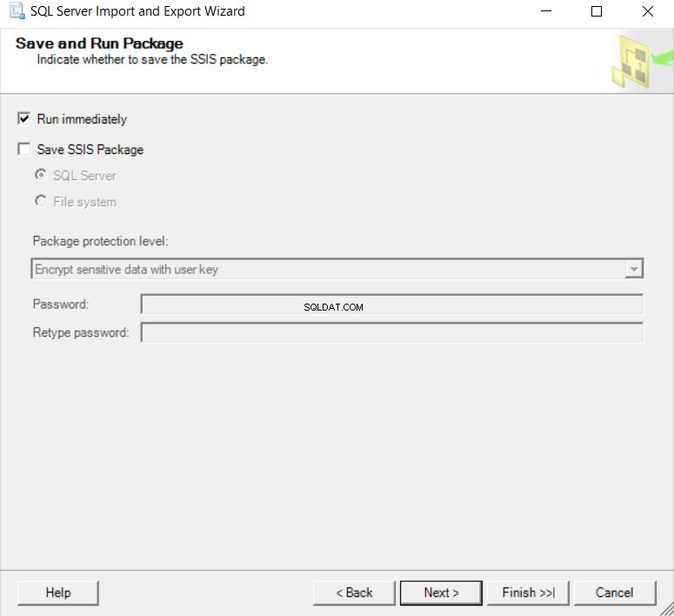
Task: Cancel the Import and Export Wizard
Action: (x=615, y=593)
